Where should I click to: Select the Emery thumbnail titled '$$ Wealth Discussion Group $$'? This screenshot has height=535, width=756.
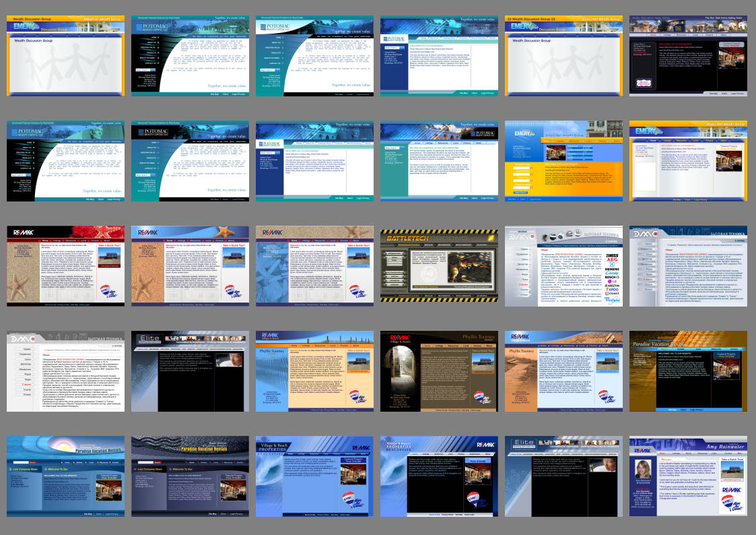(x=563, y=55)
